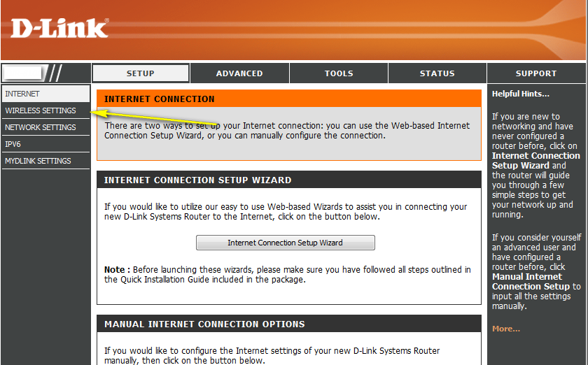Go to the TOOLS tab
The width and height of the screenshot is (588, 365).
(x=339, y=73)
